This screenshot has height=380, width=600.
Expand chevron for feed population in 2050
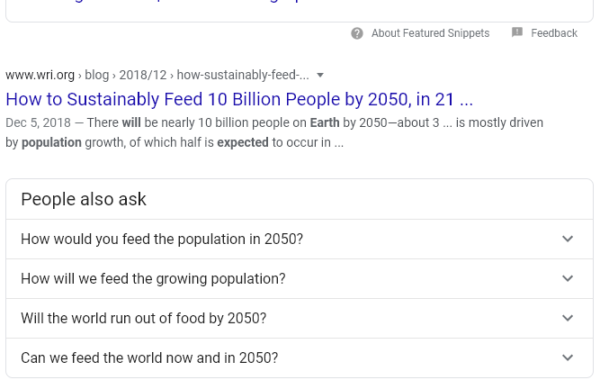[x=567, y=239]
